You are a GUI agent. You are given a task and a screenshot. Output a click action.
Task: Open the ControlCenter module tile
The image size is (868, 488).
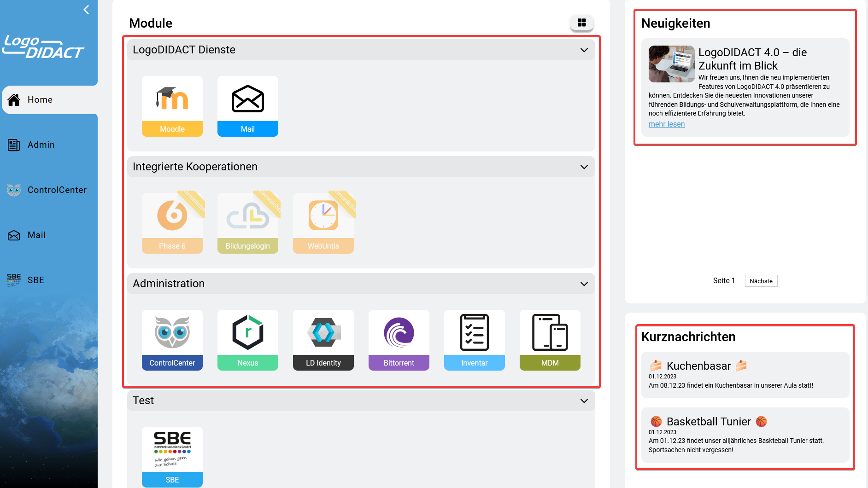point(172,340)
